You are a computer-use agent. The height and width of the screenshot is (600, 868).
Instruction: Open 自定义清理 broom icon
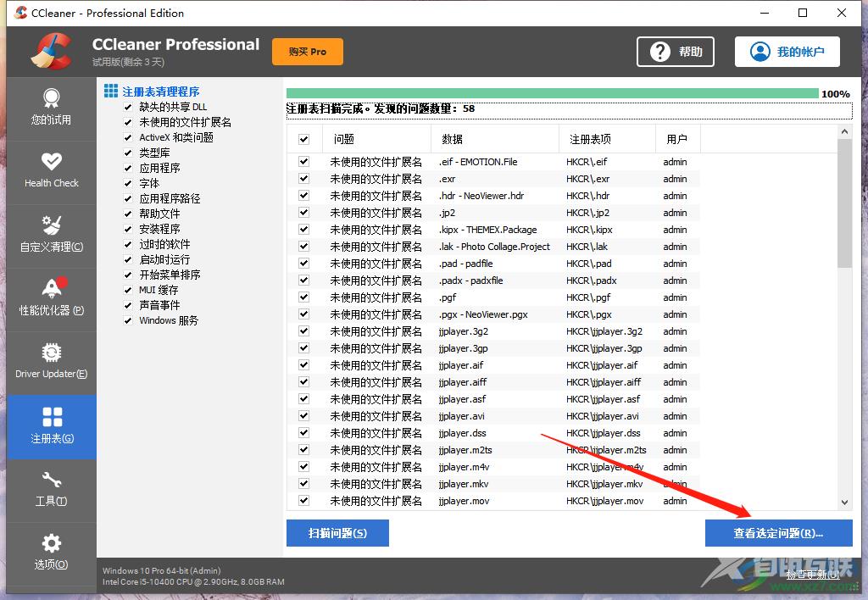coord(52,225)
